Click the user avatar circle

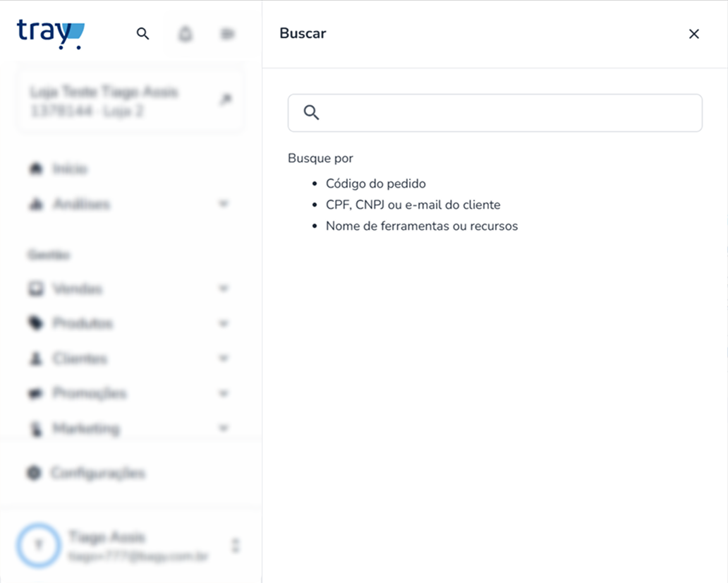coord(39,546)
